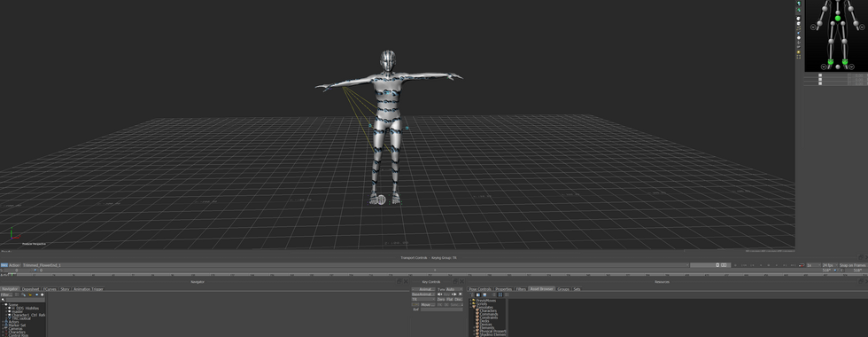Toggle the blue Action mode box

4,265
